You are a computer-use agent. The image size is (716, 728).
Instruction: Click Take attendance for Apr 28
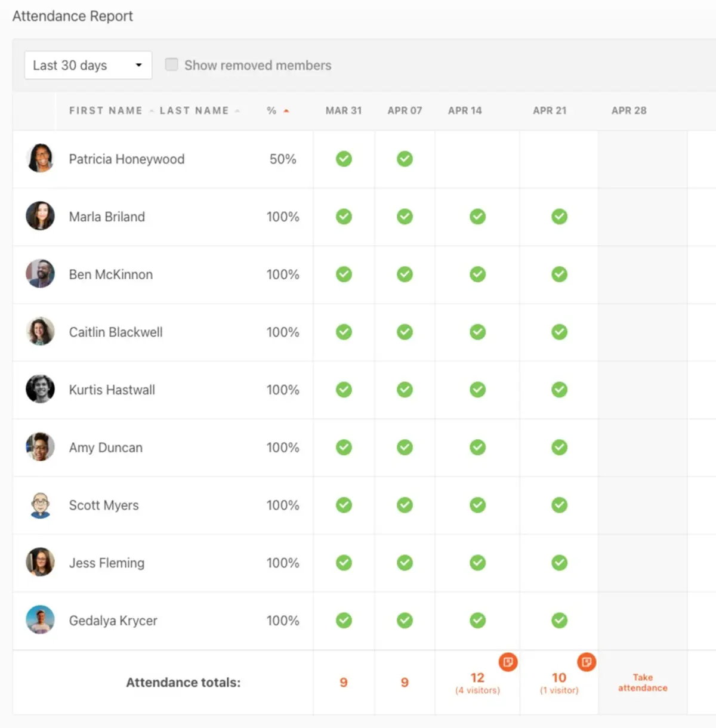pos(643,683)
